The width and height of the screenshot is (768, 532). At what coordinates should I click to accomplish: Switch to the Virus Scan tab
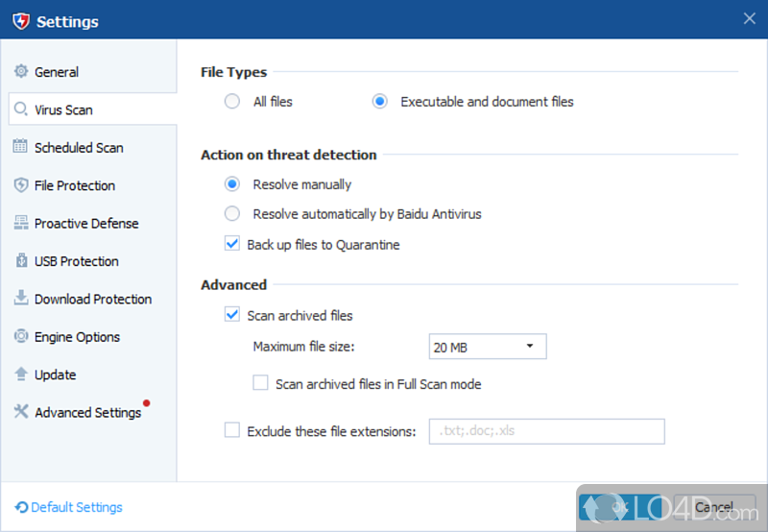point(63,109)
